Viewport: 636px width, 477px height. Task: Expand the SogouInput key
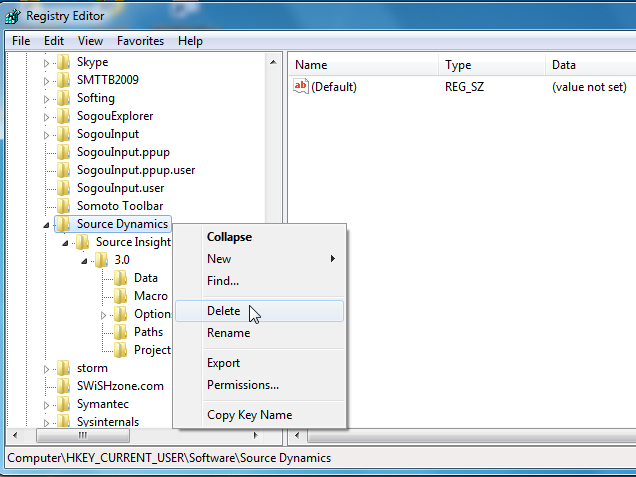[46, 135]
